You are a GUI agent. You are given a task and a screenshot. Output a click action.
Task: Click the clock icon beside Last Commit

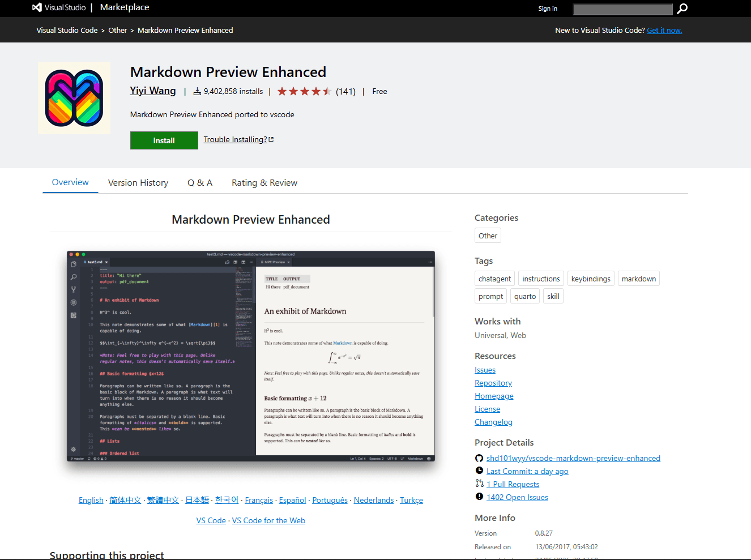pos(479,471)
